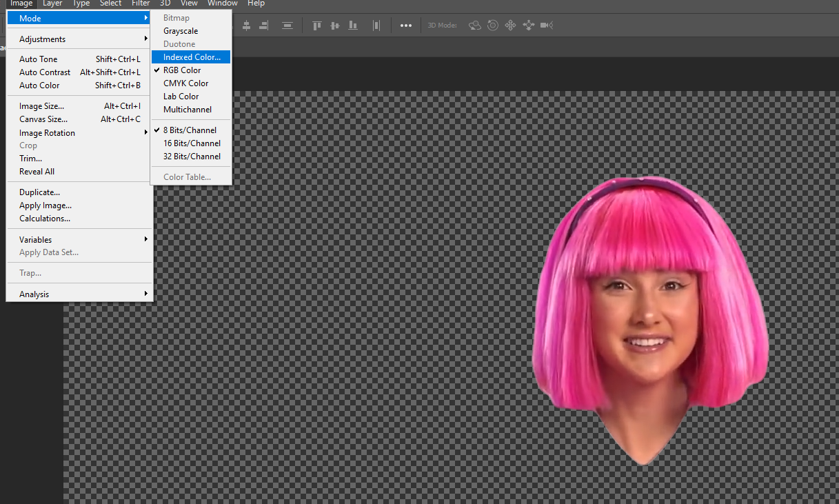This screenshot has width=839, height=504.
Task: Select the 3D roll camera icon
Action: 493,26
